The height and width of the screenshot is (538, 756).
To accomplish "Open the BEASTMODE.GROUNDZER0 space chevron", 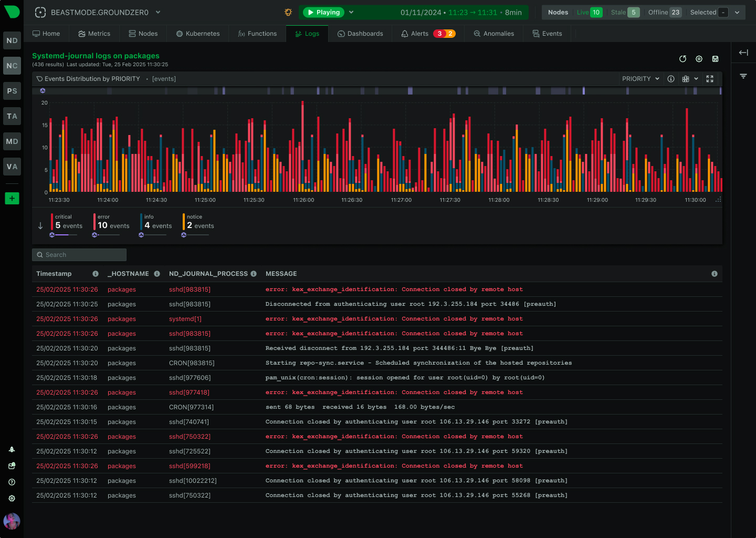I will coord(157,12).
